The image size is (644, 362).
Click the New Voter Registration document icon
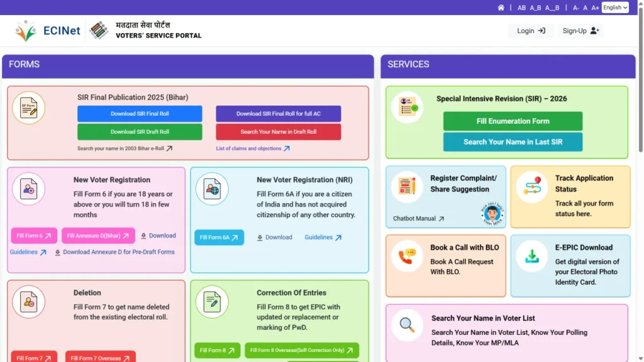pos(30,189)
